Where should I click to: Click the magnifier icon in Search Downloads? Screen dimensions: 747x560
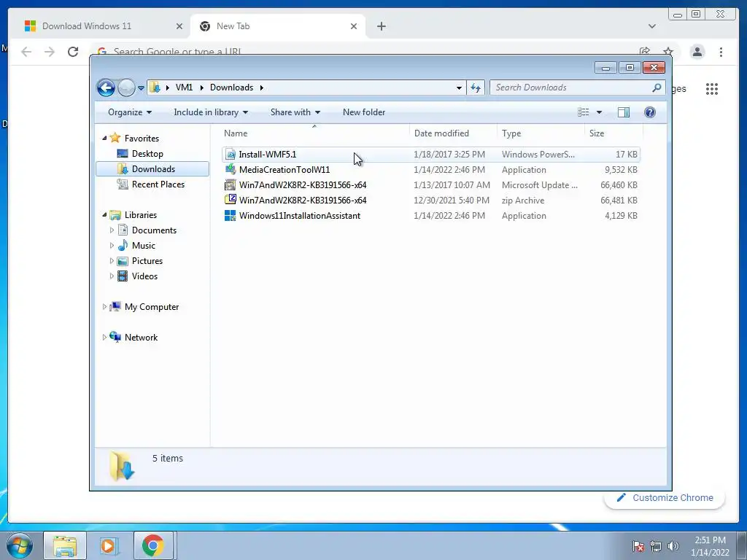tap(657, 87)
